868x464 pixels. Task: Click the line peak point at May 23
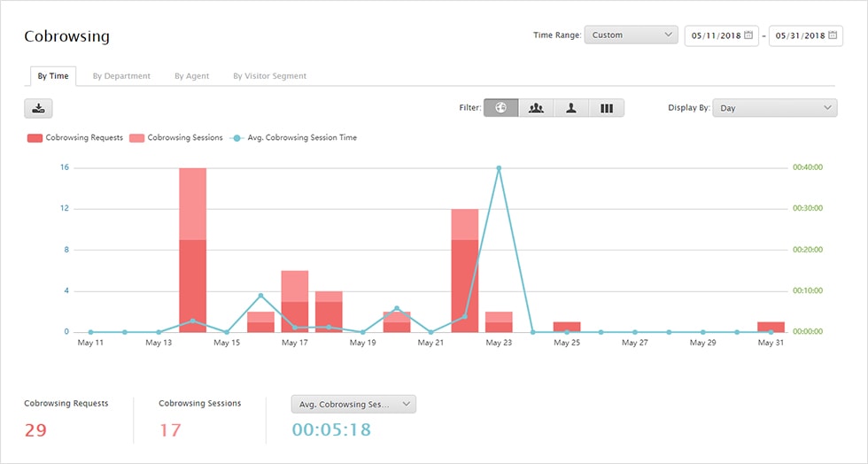499,167
